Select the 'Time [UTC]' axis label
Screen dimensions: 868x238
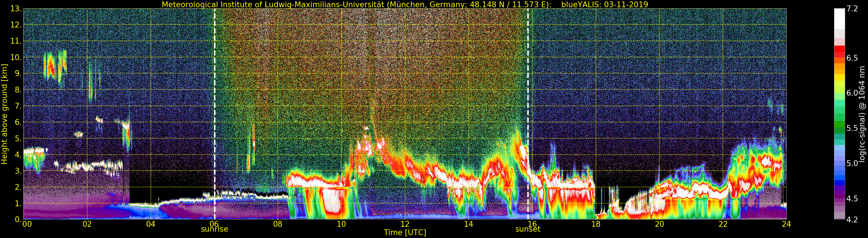(405, 233)
